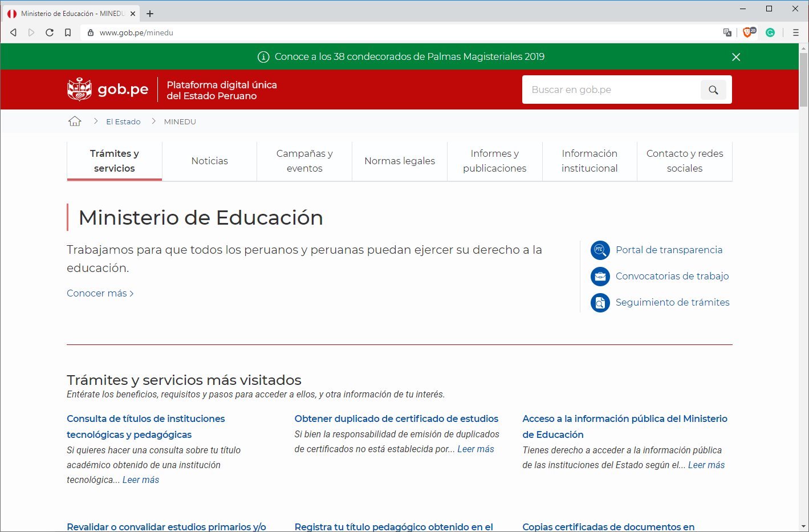Click Leer más under Consulta de títulos
The width and height of the screenshot is (809, 532).
pyautogui.click(x=141, y=480)
